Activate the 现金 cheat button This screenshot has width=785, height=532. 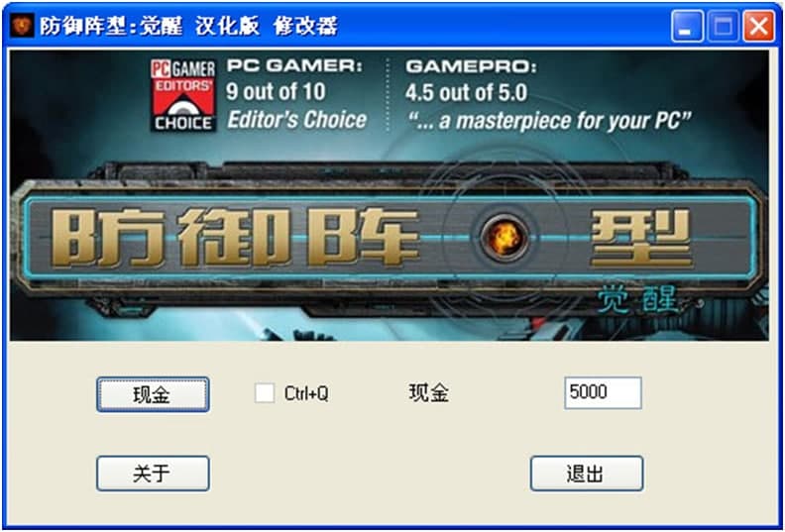[153, 395]
